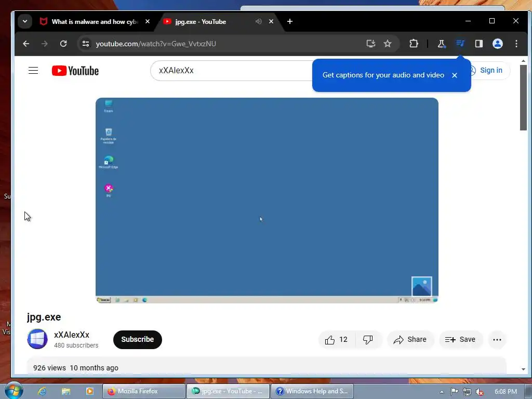The image size is (532, 399).
Task: Open a new browser tab
Action: tap(290, 21)
